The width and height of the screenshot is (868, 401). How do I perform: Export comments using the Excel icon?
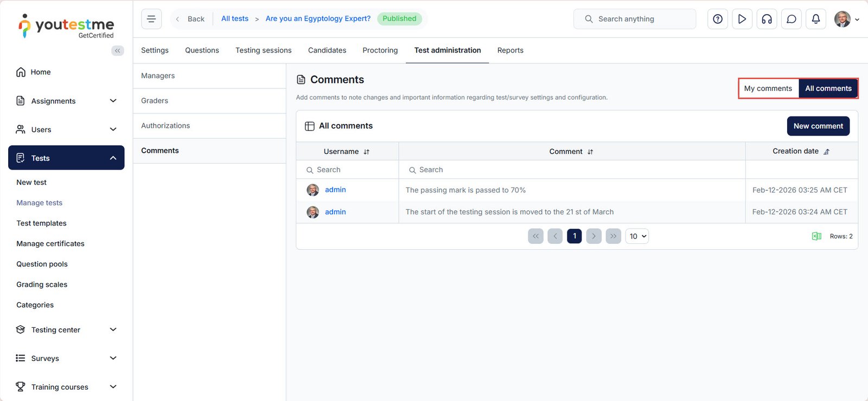[816, 236]
